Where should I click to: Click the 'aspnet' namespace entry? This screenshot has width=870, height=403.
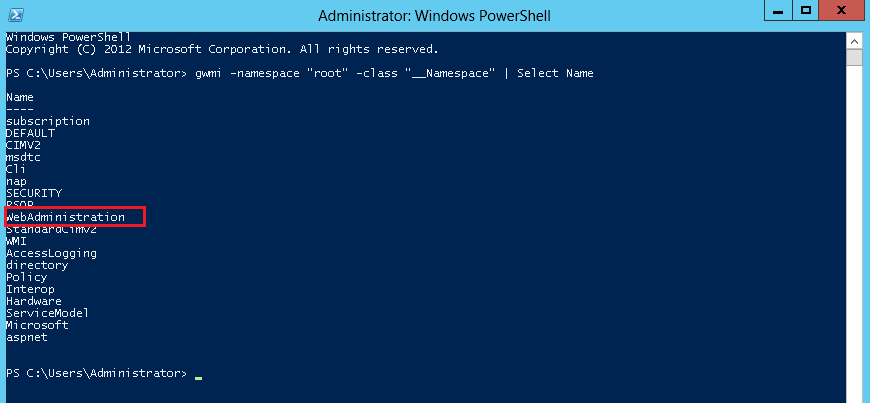[x=27, y=337]
